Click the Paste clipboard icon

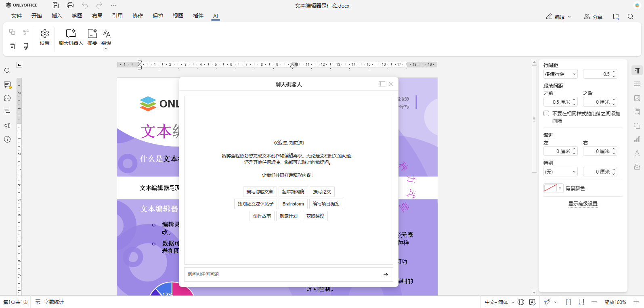tap(12, 46)
